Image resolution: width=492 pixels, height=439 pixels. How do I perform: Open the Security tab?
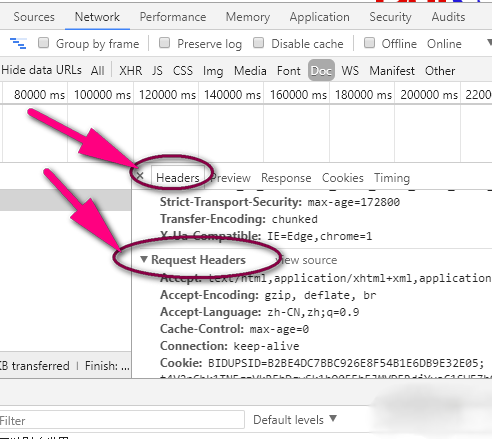click(x=390, y=17)
